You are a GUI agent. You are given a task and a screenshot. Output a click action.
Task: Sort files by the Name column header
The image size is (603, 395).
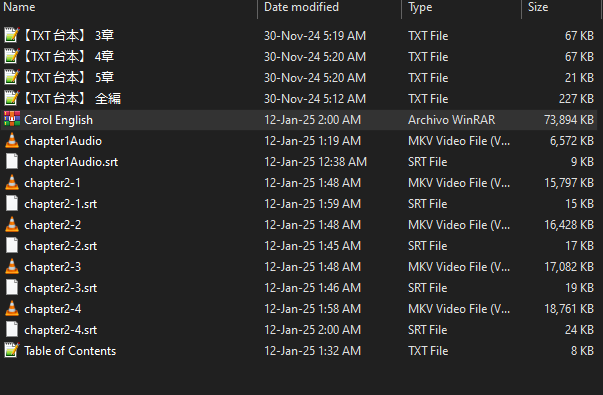[19, 7]
